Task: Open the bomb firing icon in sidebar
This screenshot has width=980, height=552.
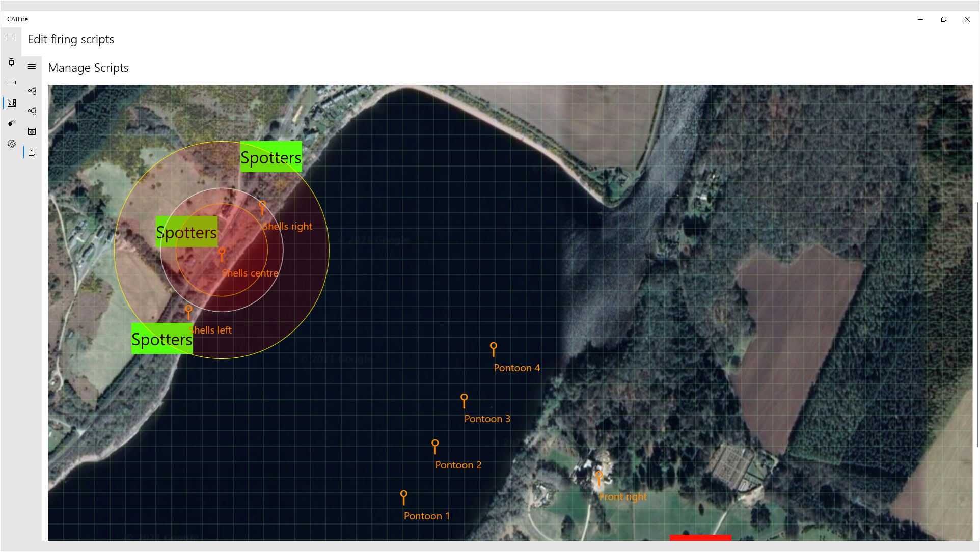Action: pos(11,123)
